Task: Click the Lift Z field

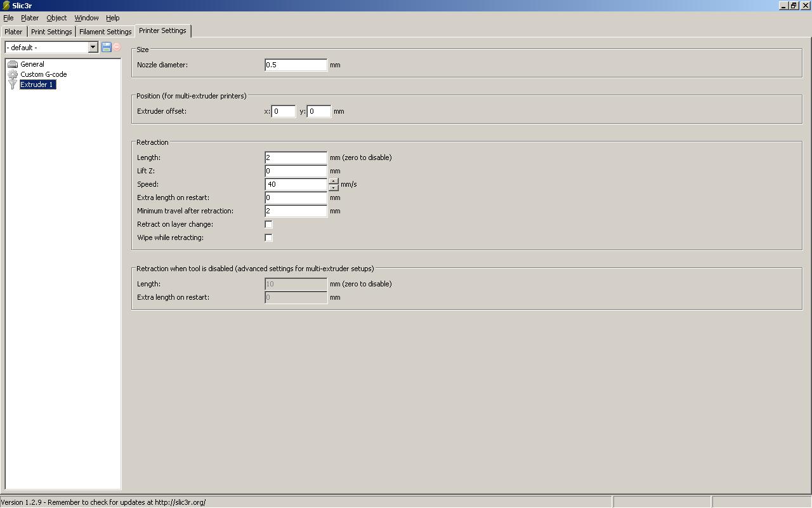Action: [296, 171]
